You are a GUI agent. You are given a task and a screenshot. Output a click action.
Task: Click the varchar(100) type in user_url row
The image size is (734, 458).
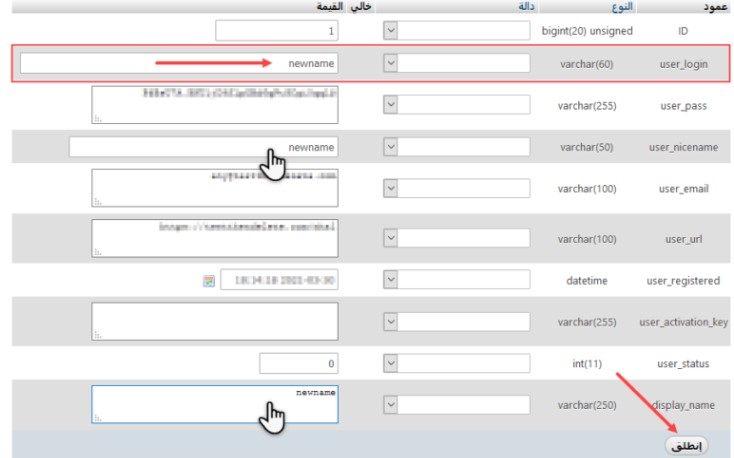tap(587, 239)
